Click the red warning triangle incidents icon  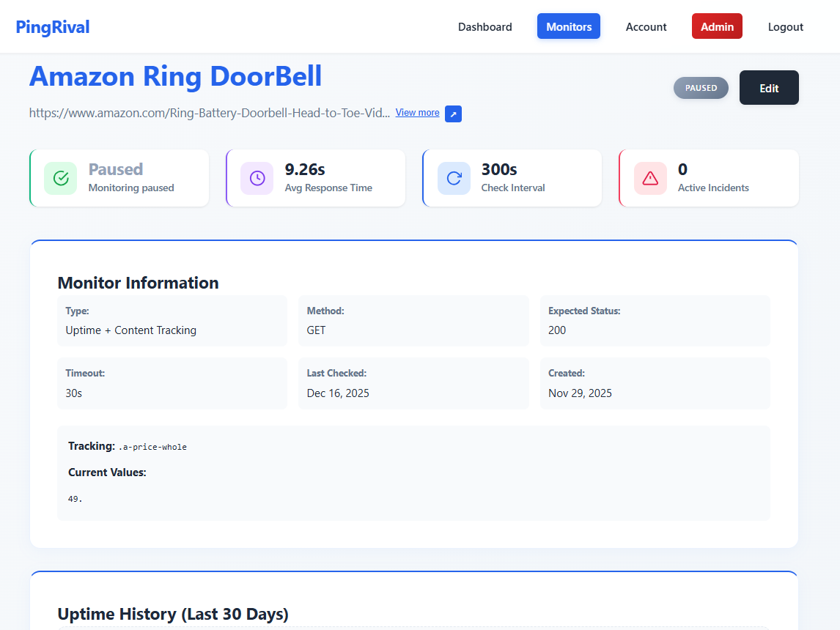pos(650,178)
